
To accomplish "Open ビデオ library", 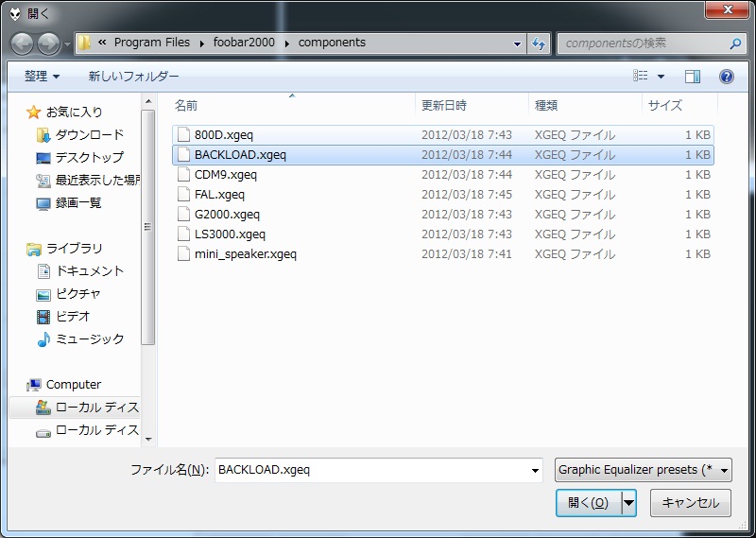I will [73, 317].
